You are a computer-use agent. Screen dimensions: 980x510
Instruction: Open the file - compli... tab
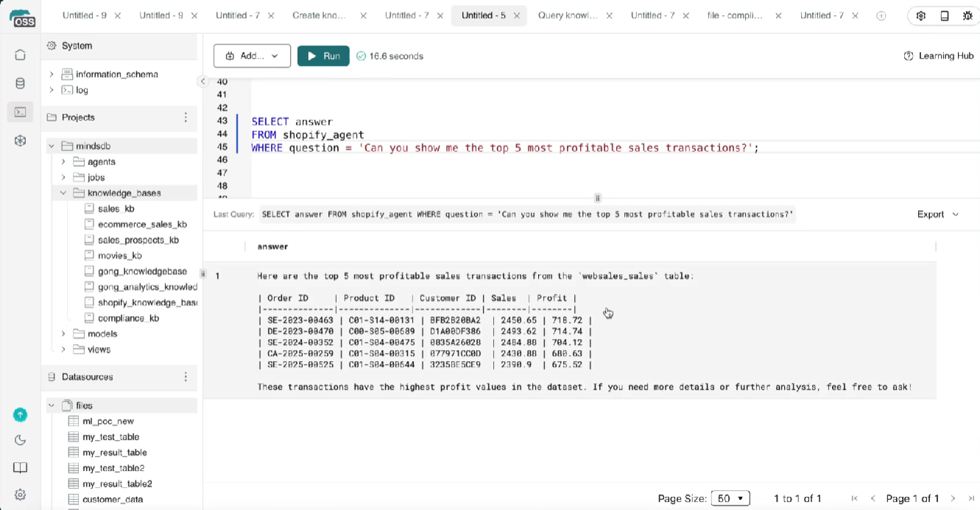tap(735, 15)
